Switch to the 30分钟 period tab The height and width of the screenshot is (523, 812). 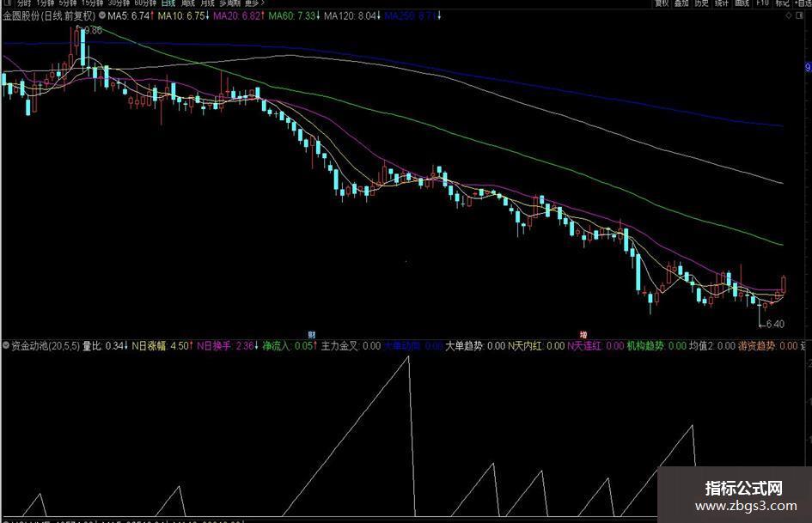(119, 3)
